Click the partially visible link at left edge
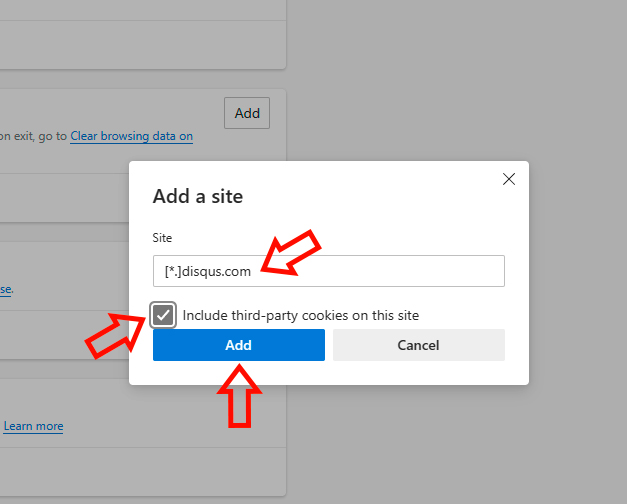The height and width of the screenshot is (504, 627). click(6, 290)
